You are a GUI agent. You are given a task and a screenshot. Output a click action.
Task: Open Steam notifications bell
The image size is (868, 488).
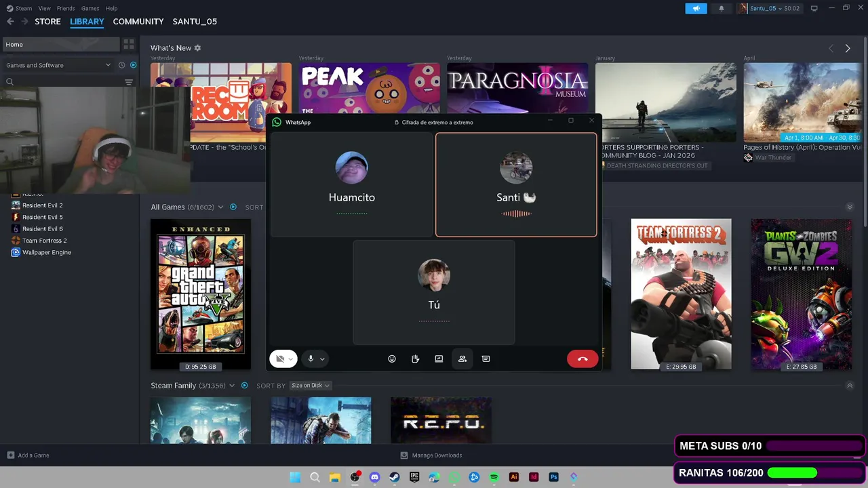coord(722,8)
